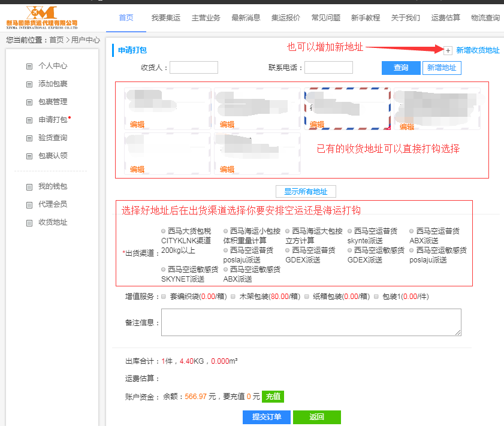Click 首页 in the breadcrumb
Screen dimensions: 504x426
pyautogui.click(x=56, y=40)
